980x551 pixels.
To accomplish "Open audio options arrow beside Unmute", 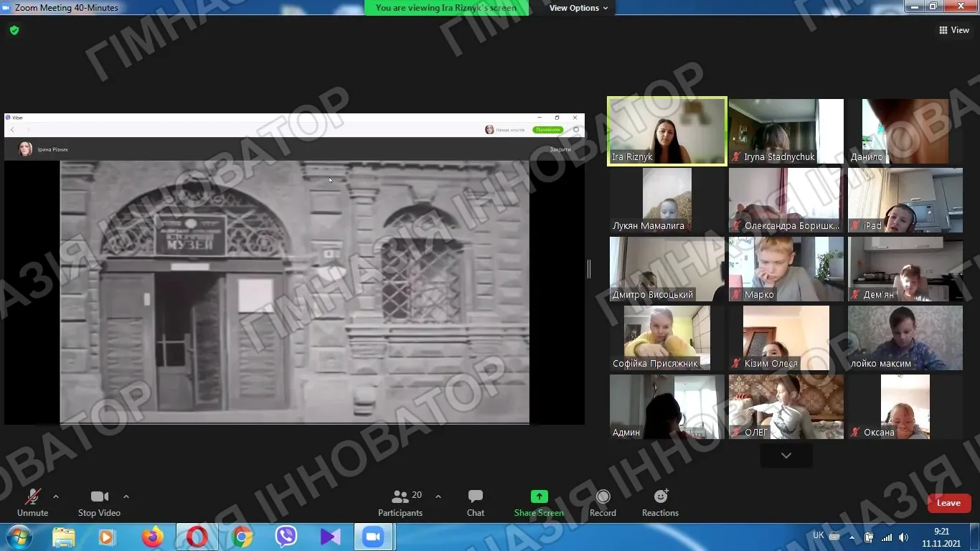I will point(56,496).
